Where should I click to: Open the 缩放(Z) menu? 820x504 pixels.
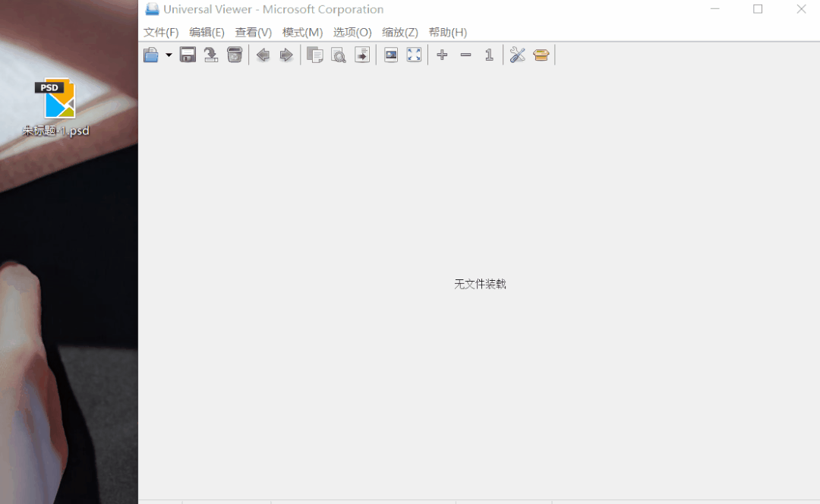pos(400,33)
